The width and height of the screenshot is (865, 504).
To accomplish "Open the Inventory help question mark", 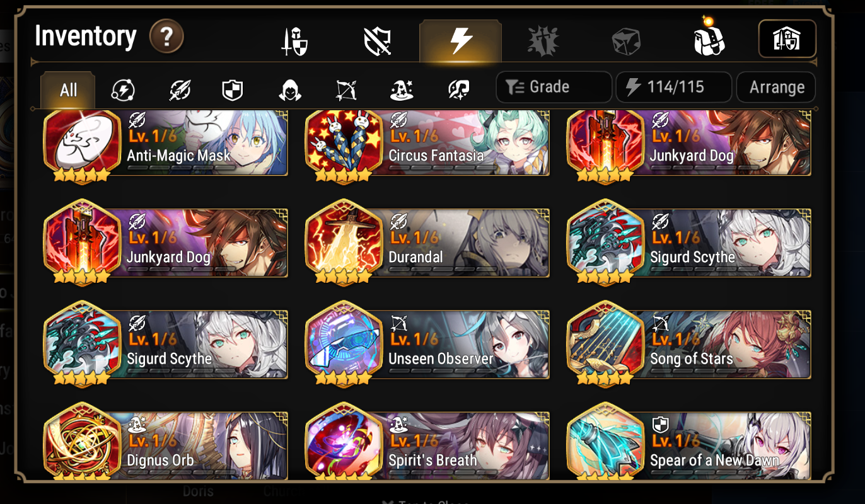I will click(166, 37).
